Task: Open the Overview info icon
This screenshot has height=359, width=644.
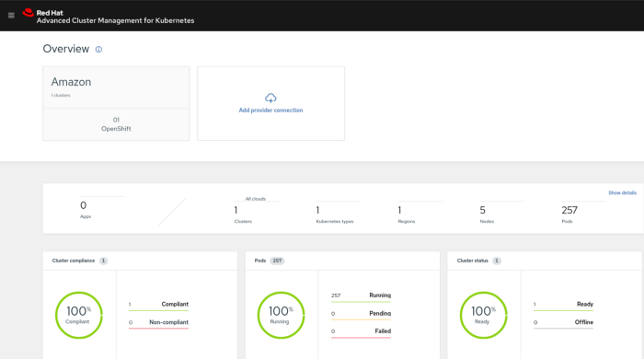Action: 98,50
